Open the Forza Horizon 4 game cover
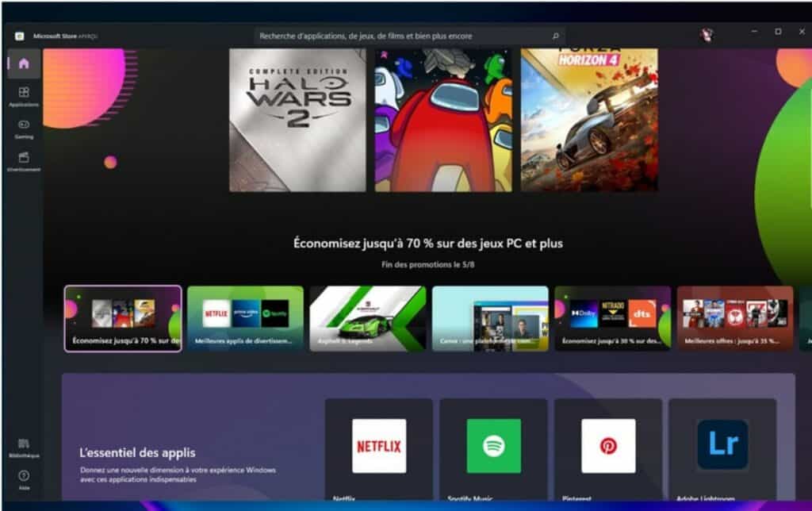The width and height of the screenshot is (812, 511). pyautogui.click(x=589, y=121)
